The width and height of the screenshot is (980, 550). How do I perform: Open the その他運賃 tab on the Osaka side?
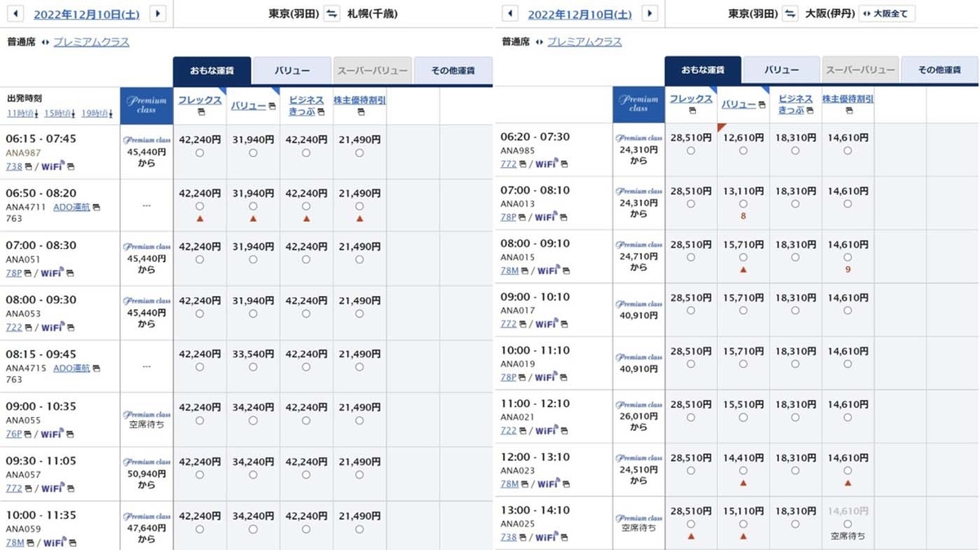(938, 71)
